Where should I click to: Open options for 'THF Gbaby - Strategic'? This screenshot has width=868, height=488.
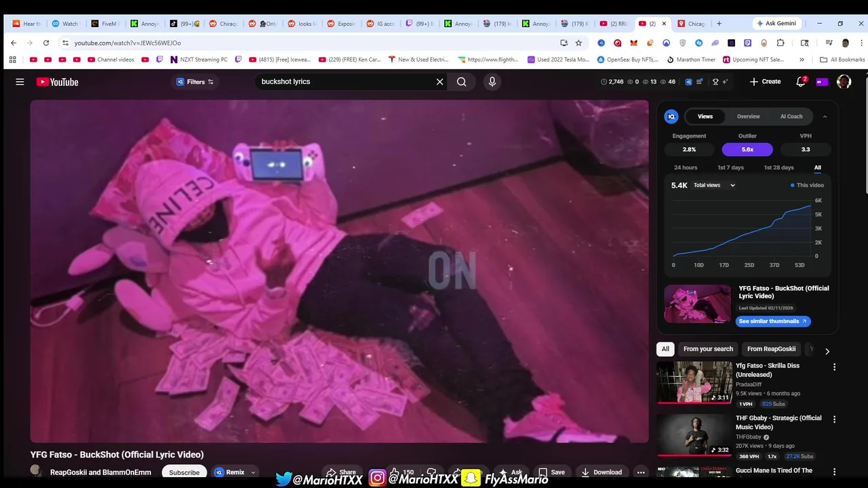[834, 420]
